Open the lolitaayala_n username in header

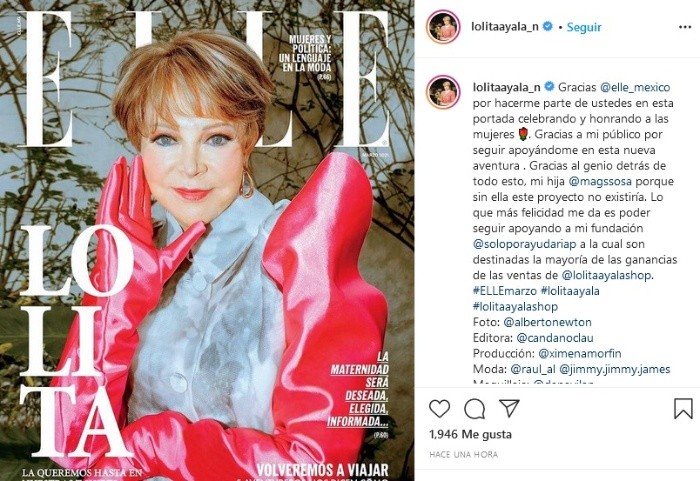(x=504, y=27)
